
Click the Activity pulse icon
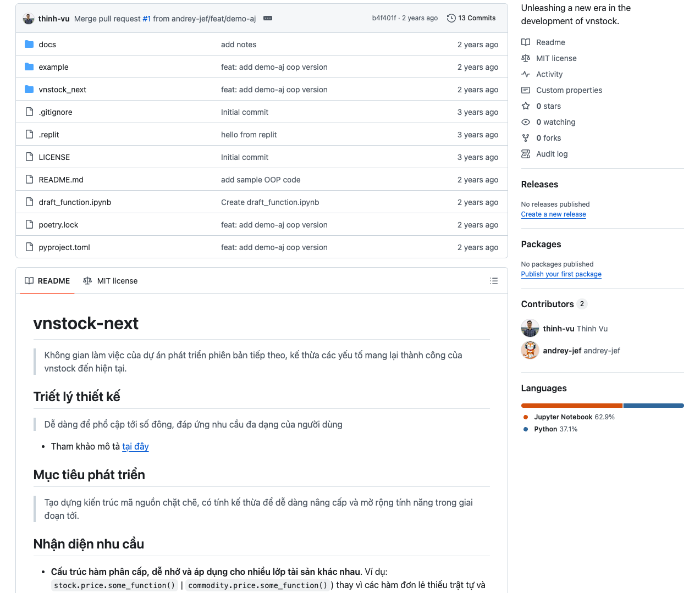[x=526, y=74]
